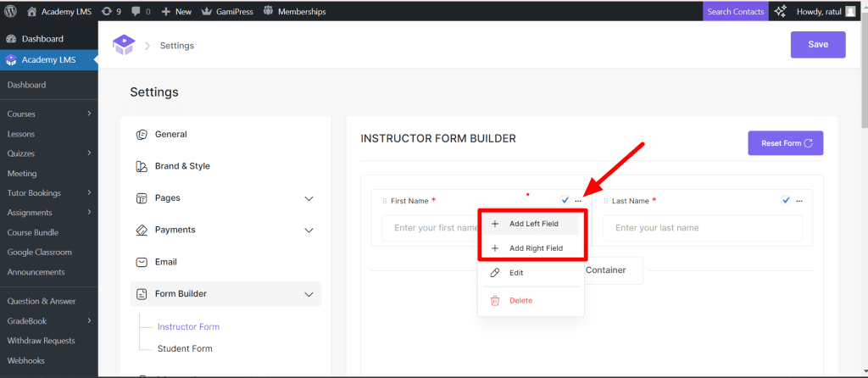The image size is (868, 378).
Task: Expand the Payments settings chevron
Action: click(309, 231)
